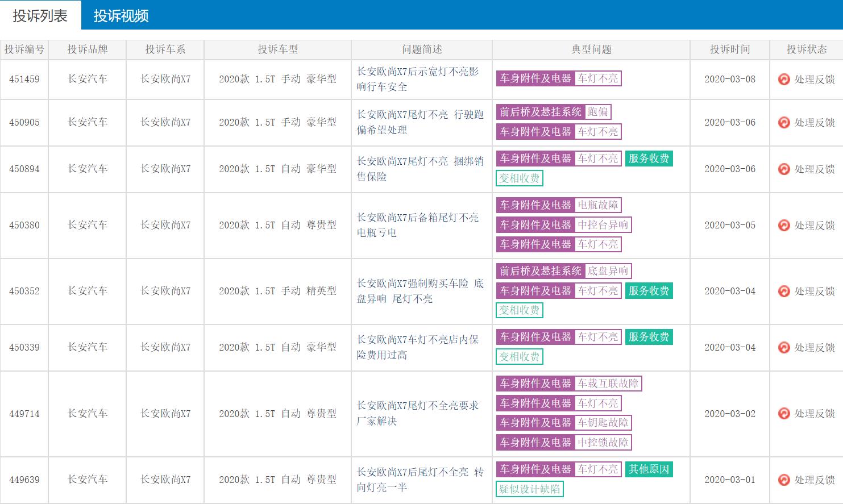This screenshot has height=504, width=843.
Task: Click 前后桥及悬挂系统 label in row 450905
Action: click(x=541, y=112)
